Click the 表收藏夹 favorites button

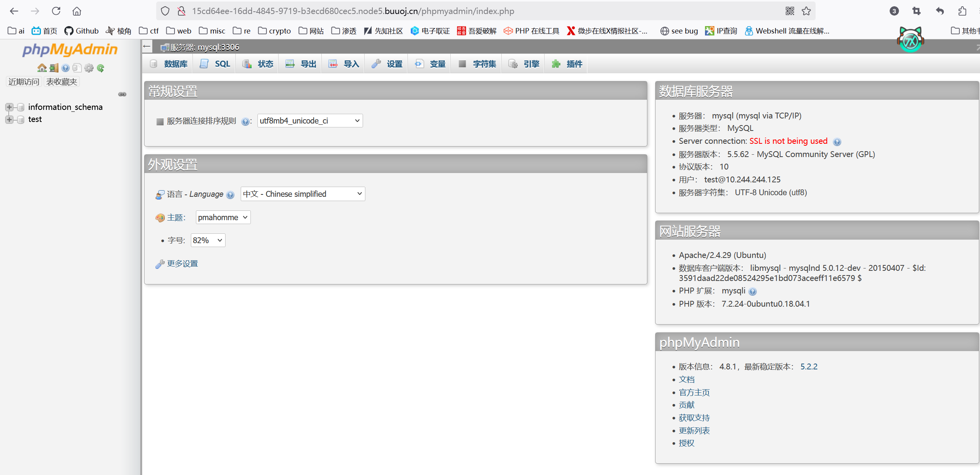click(62, 82)
